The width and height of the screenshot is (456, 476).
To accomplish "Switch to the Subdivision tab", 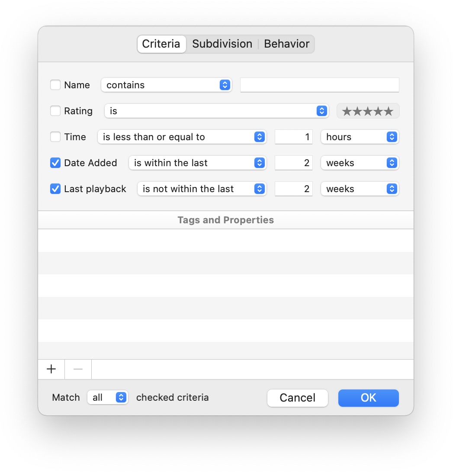I will (222, 44).
